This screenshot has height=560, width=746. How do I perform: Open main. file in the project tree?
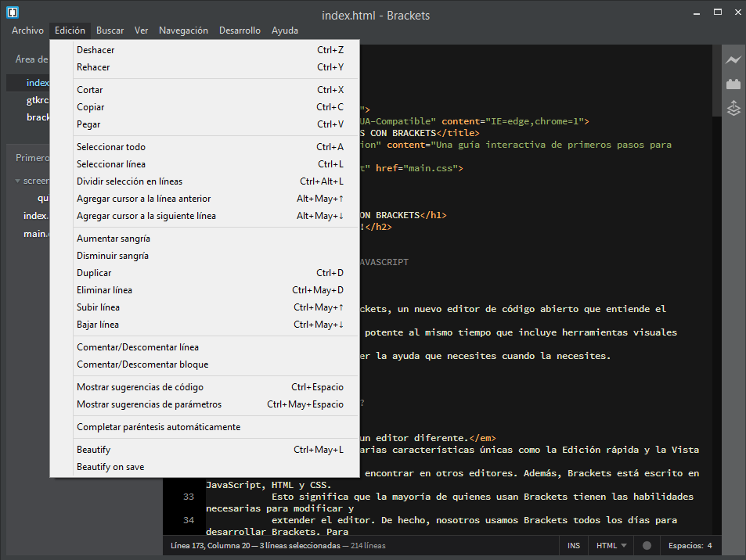coord(37,233)
